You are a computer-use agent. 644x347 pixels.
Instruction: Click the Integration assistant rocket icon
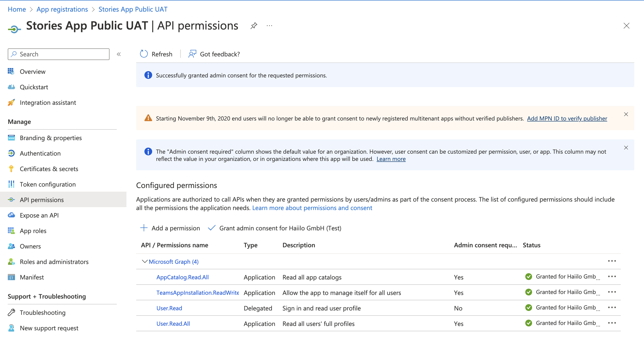pos(11,102)
